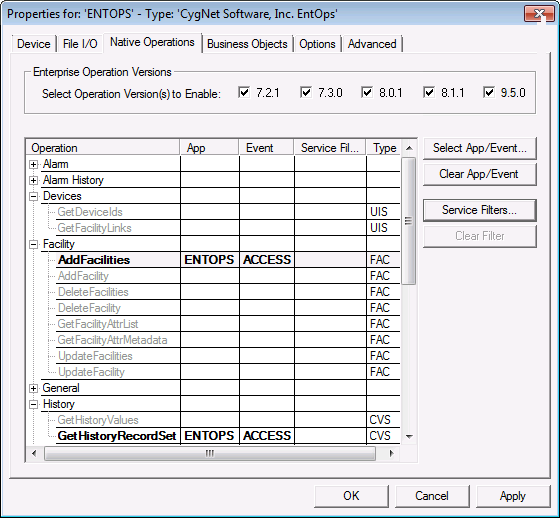Screen dimensions: 560x518
Task: Select the UpdateFacilities operation
Action: click(x=95, y=356)
